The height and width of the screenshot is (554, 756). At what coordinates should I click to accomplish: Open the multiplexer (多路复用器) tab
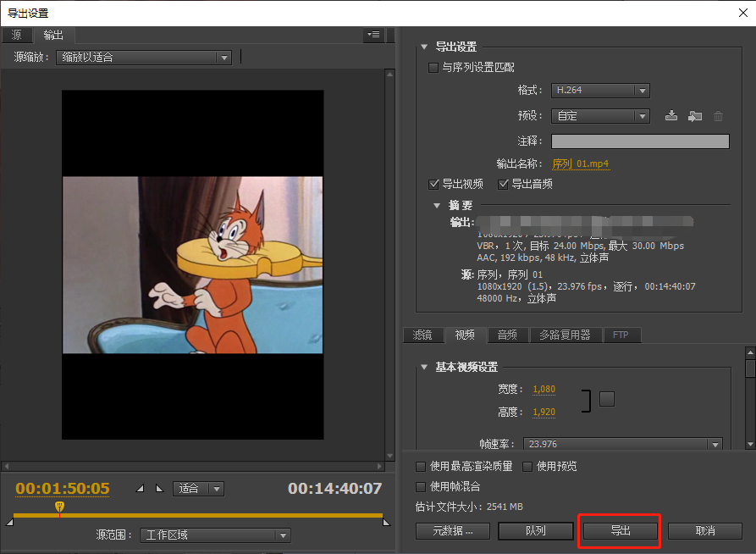(x=566, y=335)
